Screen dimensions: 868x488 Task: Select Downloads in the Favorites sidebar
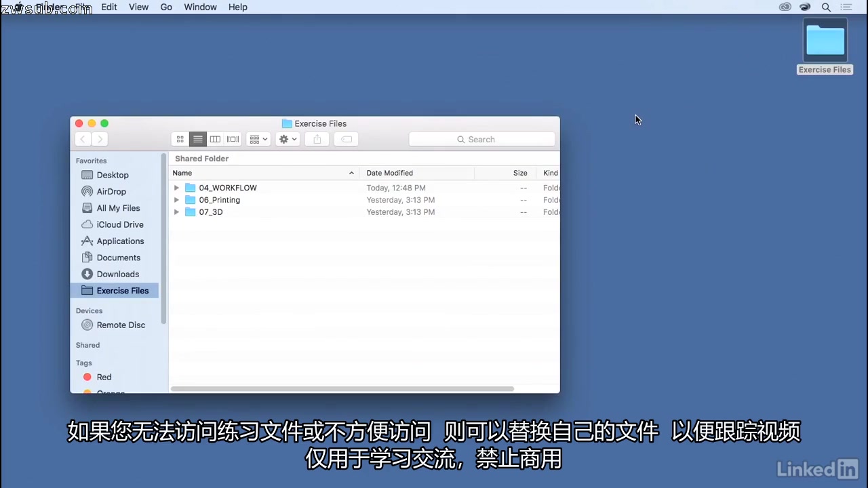(117, 274)
